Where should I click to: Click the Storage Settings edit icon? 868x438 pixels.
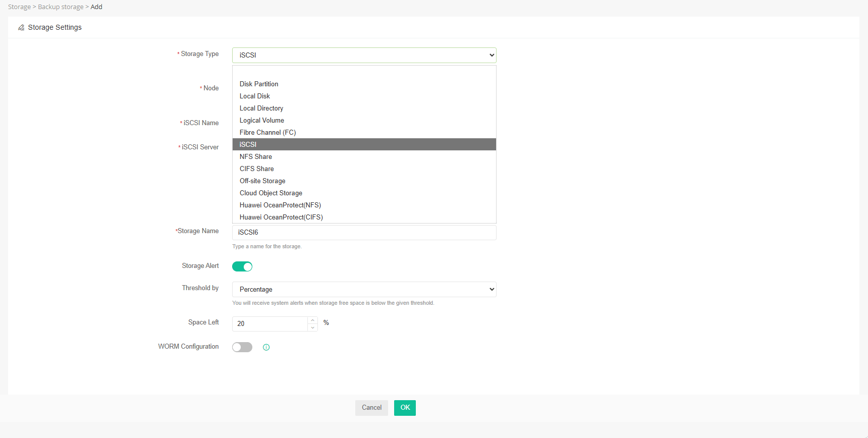tap(21, 27)
